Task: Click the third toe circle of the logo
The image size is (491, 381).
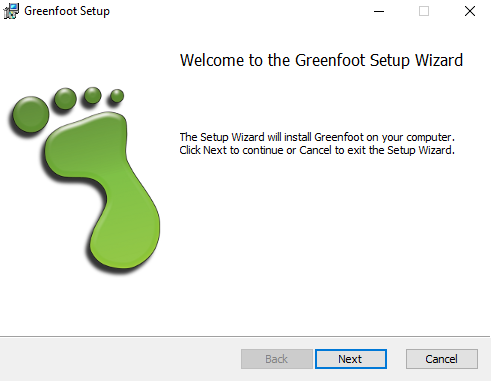Action: coord(92,95)
